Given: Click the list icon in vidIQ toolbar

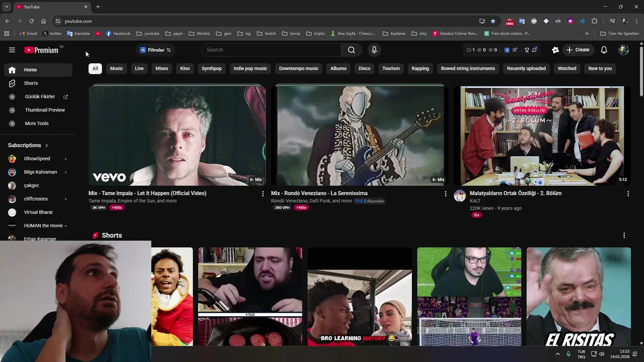Looking at the screenshot, I should pyautogui.click(x=515, y=50).
